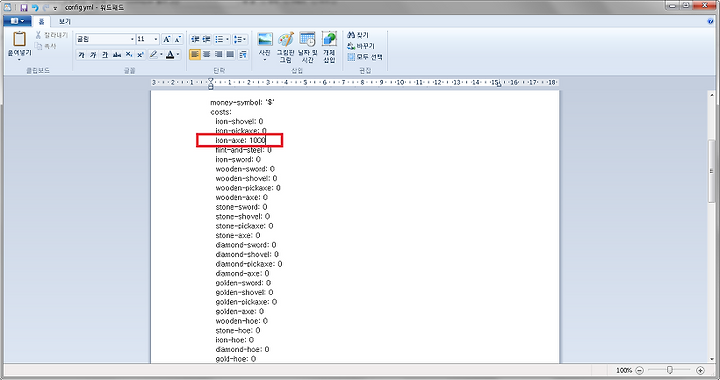The height and width of the screenshot is (380, 720).
Task: Click the line 'wooden-hoe: 0'
Action: 242,321
